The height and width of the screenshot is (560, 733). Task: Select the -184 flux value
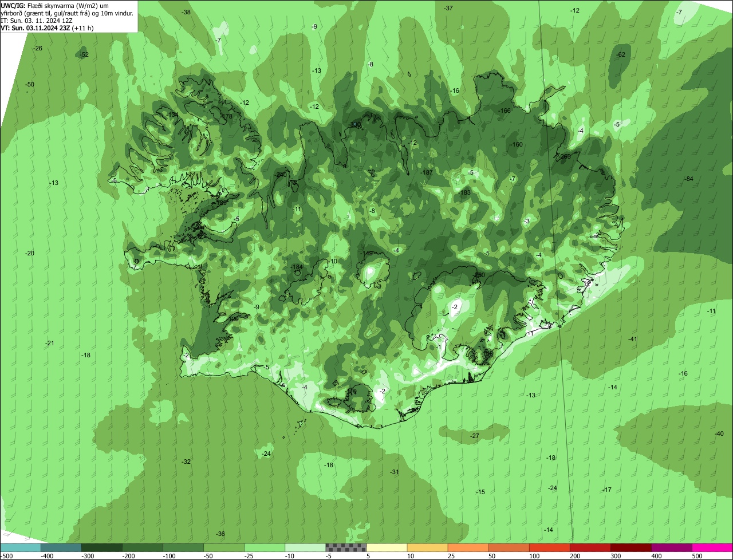pyautogui.click(x=296, y=267)
